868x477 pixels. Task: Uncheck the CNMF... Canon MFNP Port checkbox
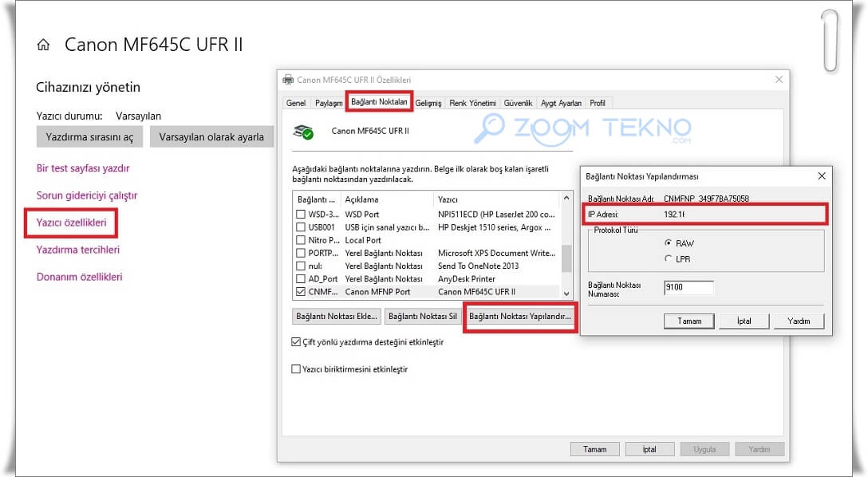click(301, 292)
